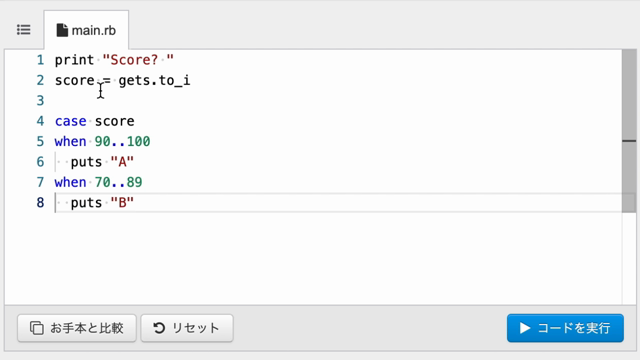Screen dimensions: 640x360
Task: Click the 90..100 range on line 5
Action: [122, 142]
